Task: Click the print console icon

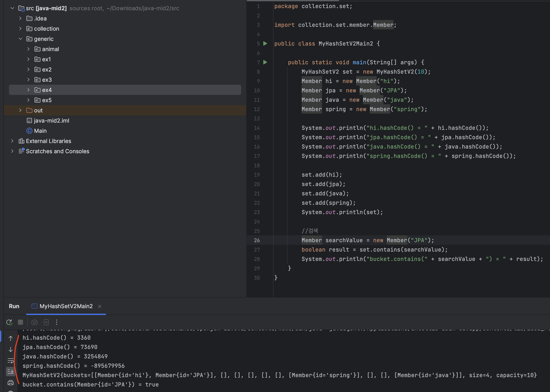Action: point(11,383)
